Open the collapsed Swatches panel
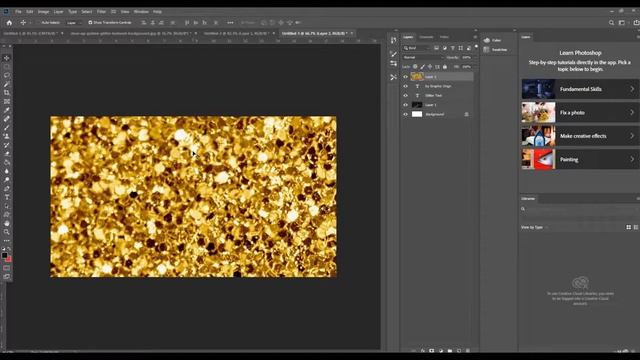The image size is (640, 360). [495, 49]
